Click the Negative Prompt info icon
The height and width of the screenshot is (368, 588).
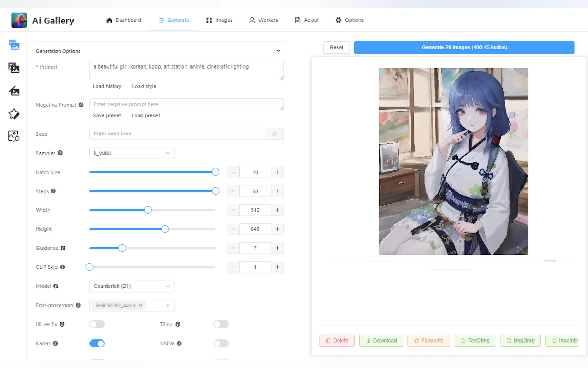click(81, 105)
